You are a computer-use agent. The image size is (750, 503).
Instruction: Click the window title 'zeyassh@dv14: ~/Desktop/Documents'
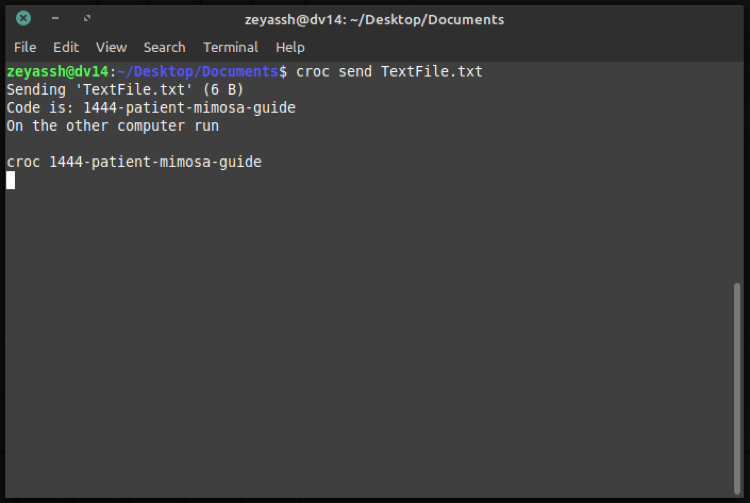click(x=374, y=19)
